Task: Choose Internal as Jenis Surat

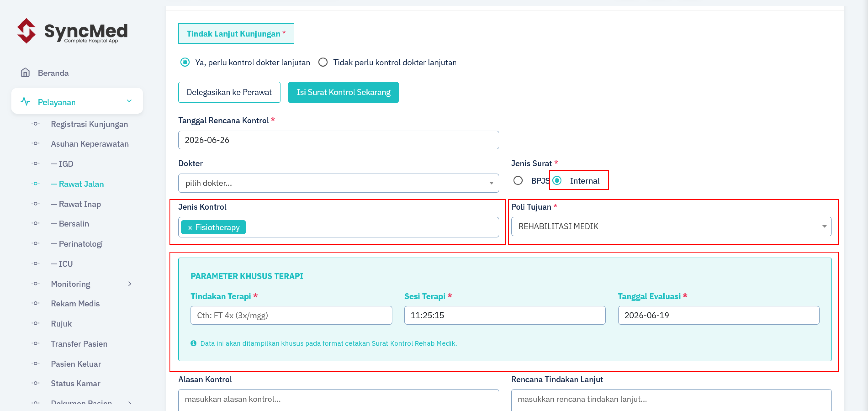Action: point(557,181)
